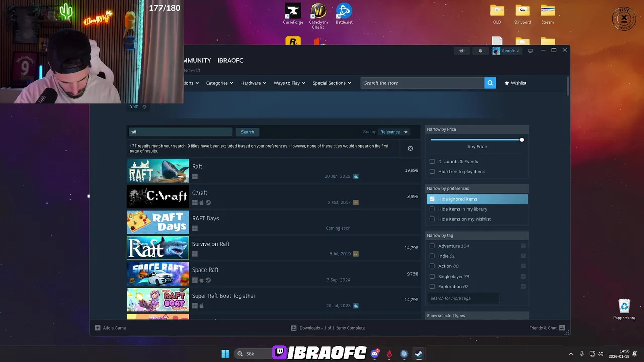Open search preferences gear icon
The width and height of the screenshot is (644, 362).
(410, 148)
